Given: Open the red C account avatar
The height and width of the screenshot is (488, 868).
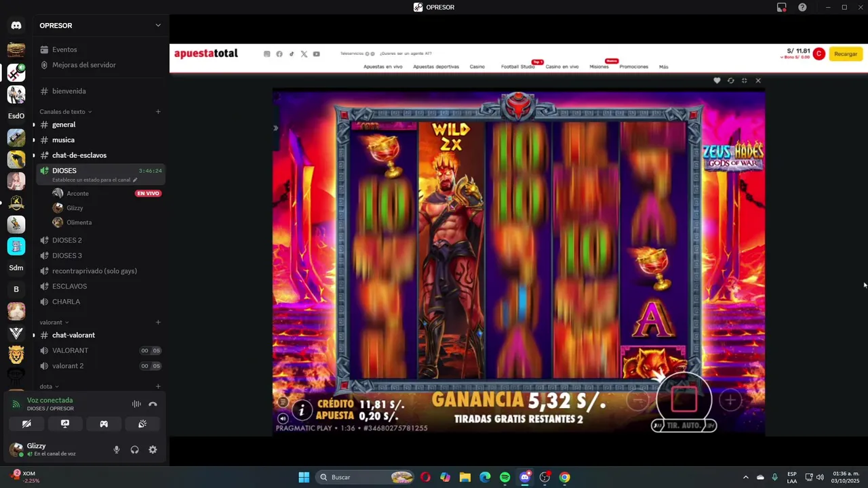Looking at the screenshot, I should 819,54.
